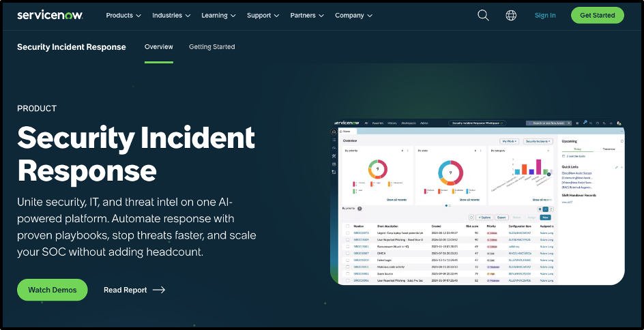Click Show all records under By state

469,200
